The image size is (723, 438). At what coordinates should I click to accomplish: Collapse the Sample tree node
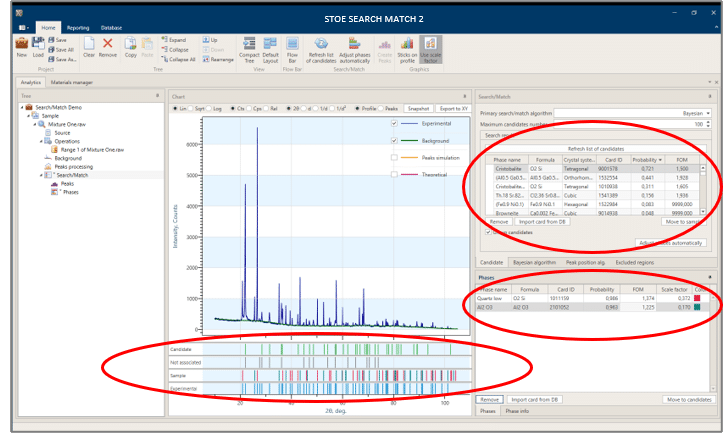coord(28,116)
